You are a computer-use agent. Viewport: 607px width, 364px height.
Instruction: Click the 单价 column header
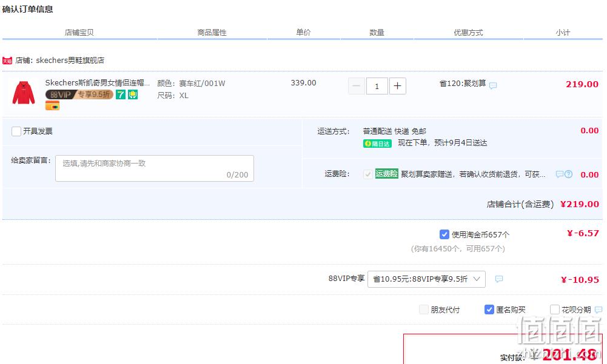[x=303, y=33]
